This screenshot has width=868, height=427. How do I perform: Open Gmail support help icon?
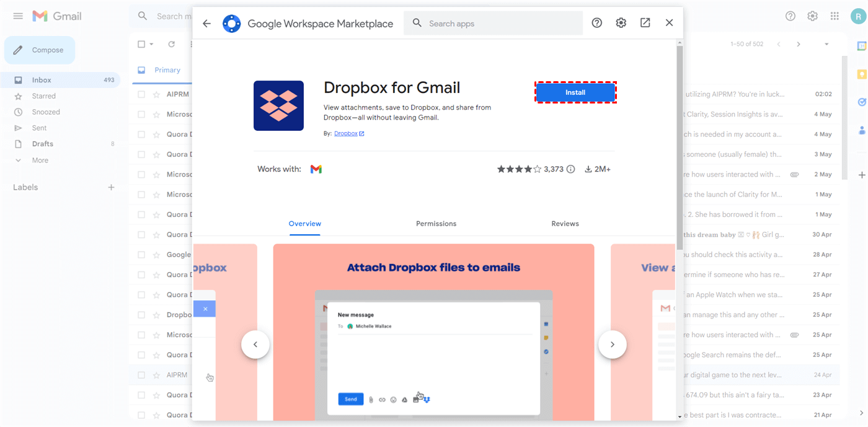coord(790,16)
